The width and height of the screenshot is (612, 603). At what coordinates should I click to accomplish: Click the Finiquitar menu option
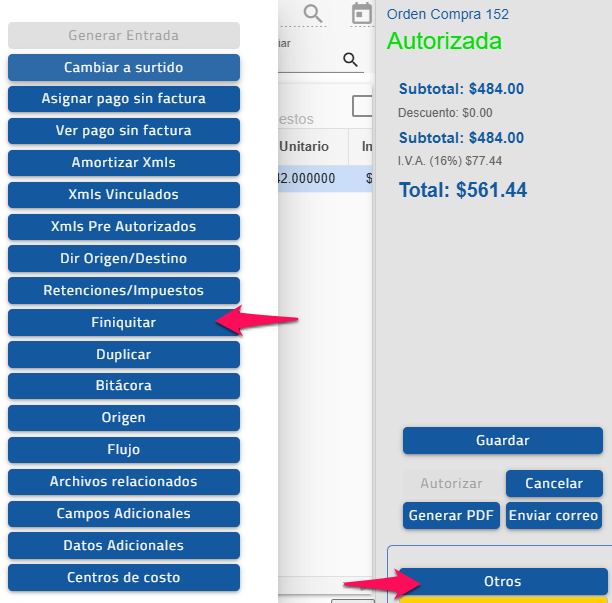tap(123, 323)
